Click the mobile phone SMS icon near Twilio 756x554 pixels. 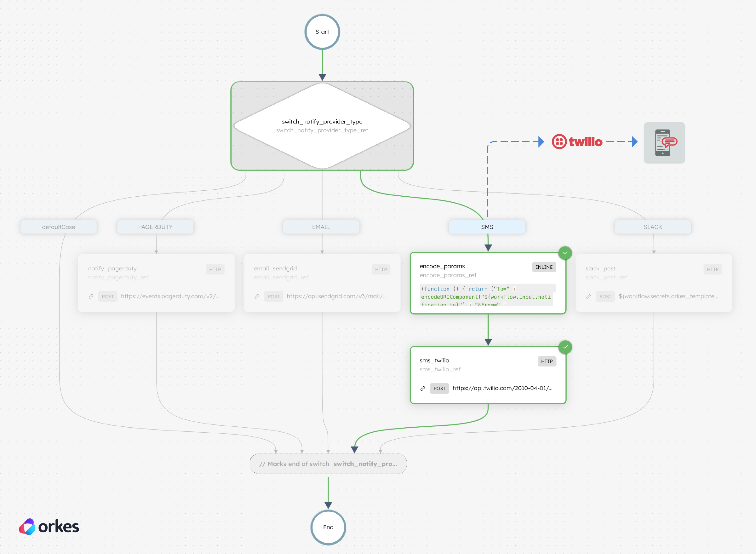[664, 143]
